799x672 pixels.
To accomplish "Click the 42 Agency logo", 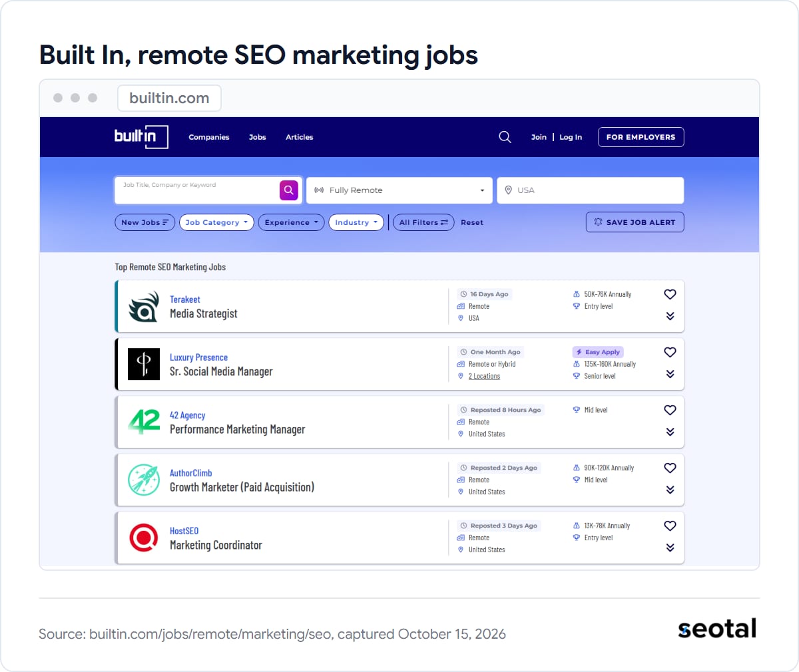I will (144, 422).
